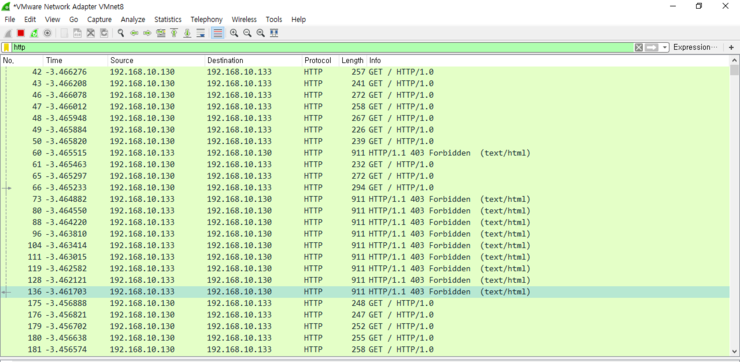Click the open capture file icon
Viewport: 740px width, 362px height.
coord(64,33)
